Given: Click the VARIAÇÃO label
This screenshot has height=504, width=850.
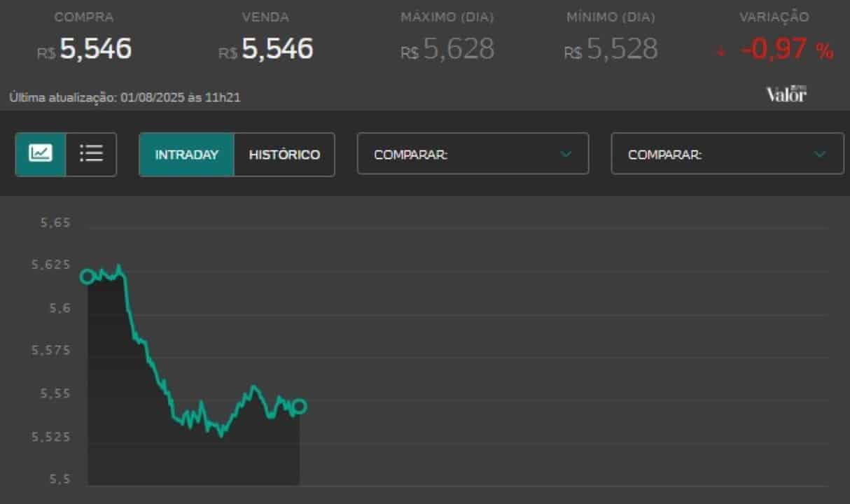Looking at the screenshot, I should click(774, 17).
